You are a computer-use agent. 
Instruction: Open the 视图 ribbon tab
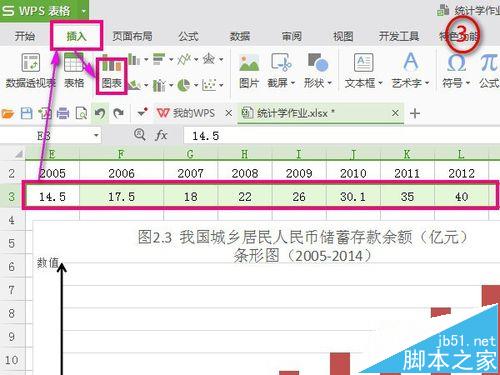(x=343, y=36)
